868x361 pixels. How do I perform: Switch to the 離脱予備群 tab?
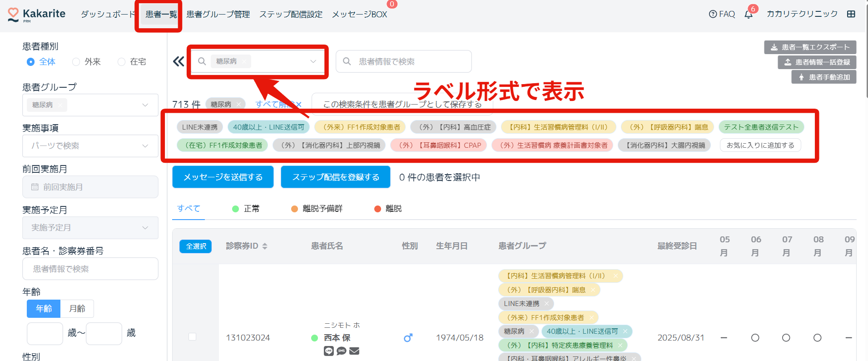pos(317,209)
